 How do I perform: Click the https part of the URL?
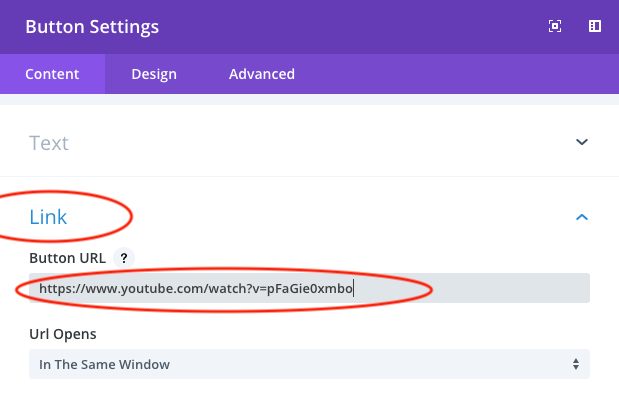(55, 289)
